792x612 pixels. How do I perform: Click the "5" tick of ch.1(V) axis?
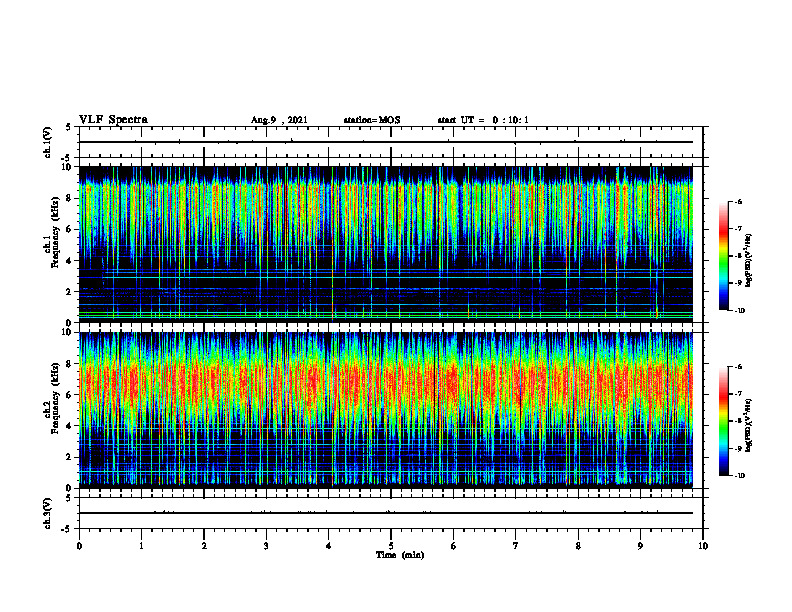pos(69,128)
